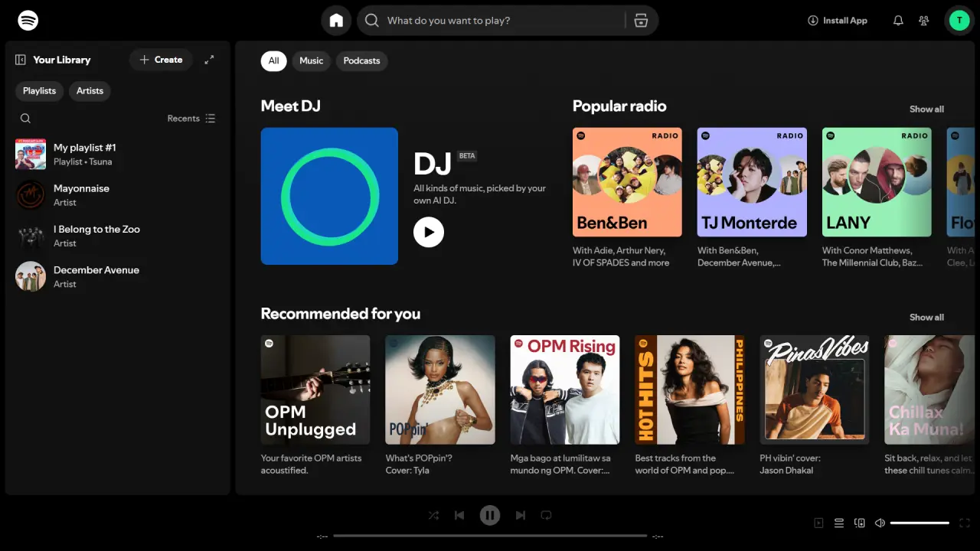Filter library by Playlists
The image size is (980, 551).
(x=39, y=91)
